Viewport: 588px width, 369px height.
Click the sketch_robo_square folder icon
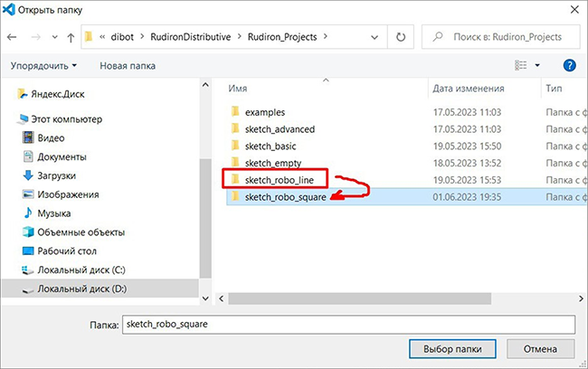pyautogui.click(x=235, y=196)
